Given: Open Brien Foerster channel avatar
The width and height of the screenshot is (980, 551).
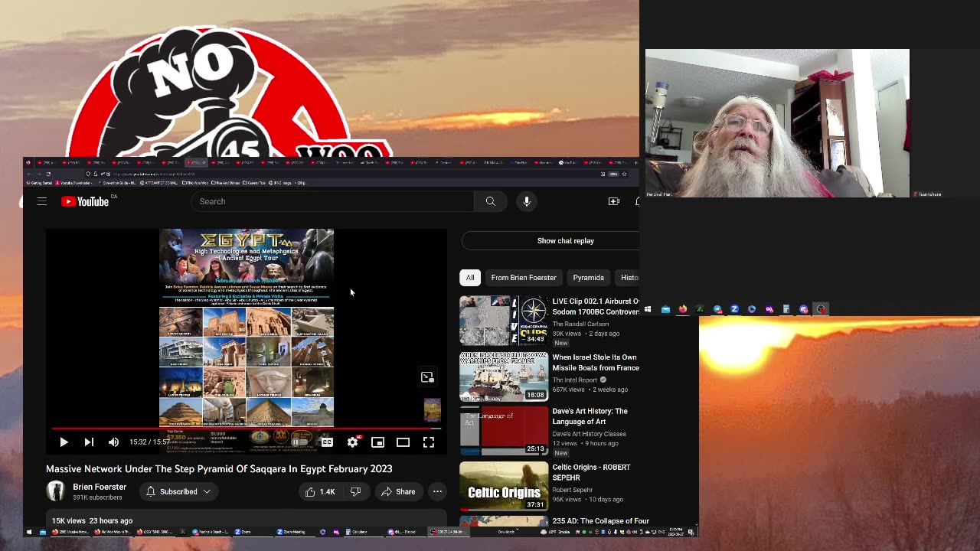Looking at the screenshot, I should 56,491.
